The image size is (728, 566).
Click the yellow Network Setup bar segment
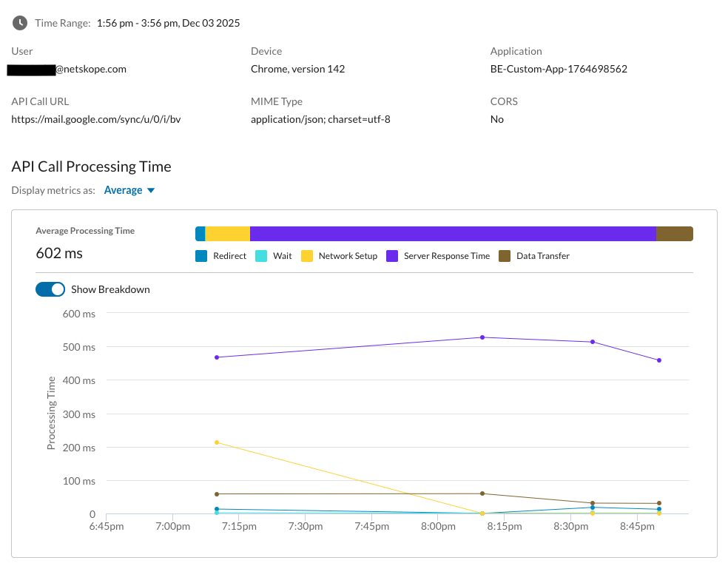(227, 234)
